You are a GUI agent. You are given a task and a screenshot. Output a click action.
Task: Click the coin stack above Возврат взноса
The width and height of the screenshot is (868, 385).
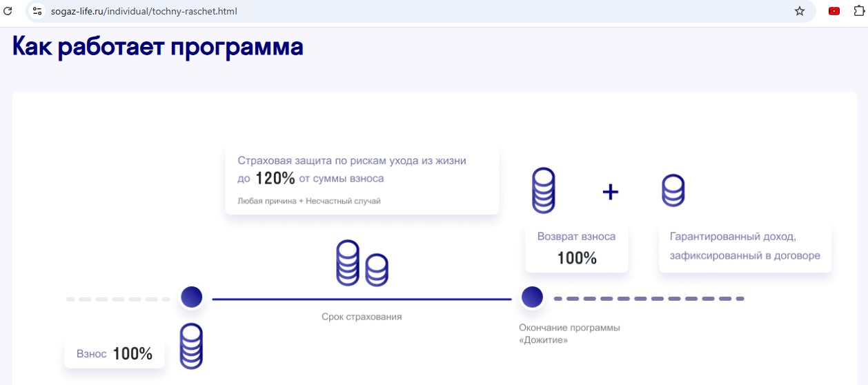544,190
